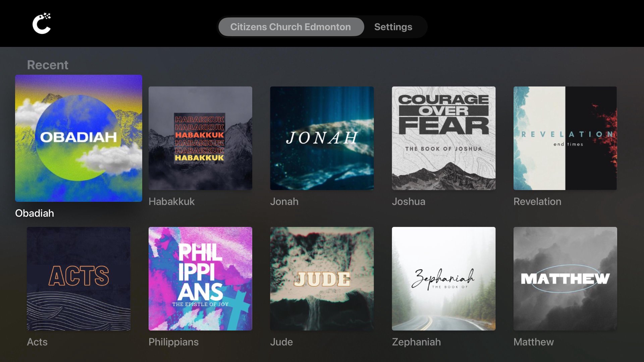Click the Joshua title text
Viewport: 644px width, 362px height.
(409, 201)
